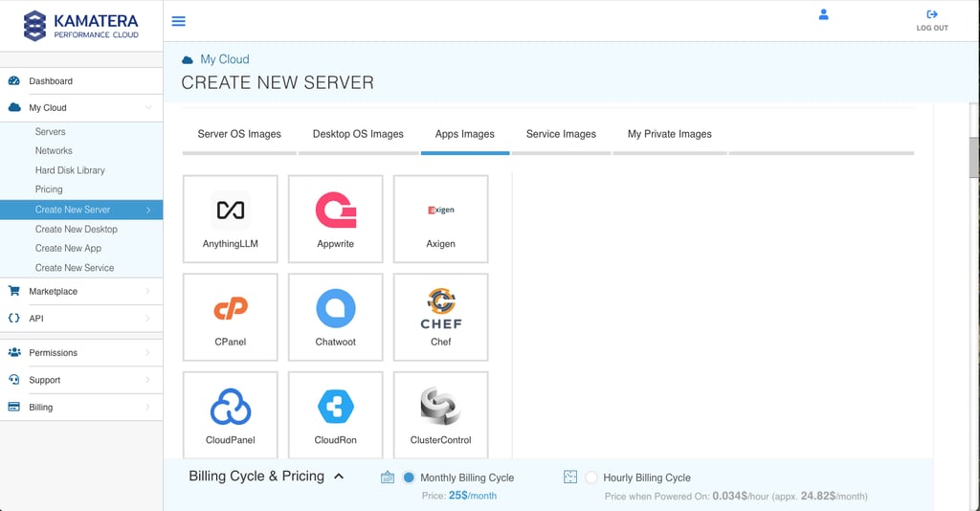
Task: Click the page vertical scrollbar thumb
Action: (x=973, y=158)
